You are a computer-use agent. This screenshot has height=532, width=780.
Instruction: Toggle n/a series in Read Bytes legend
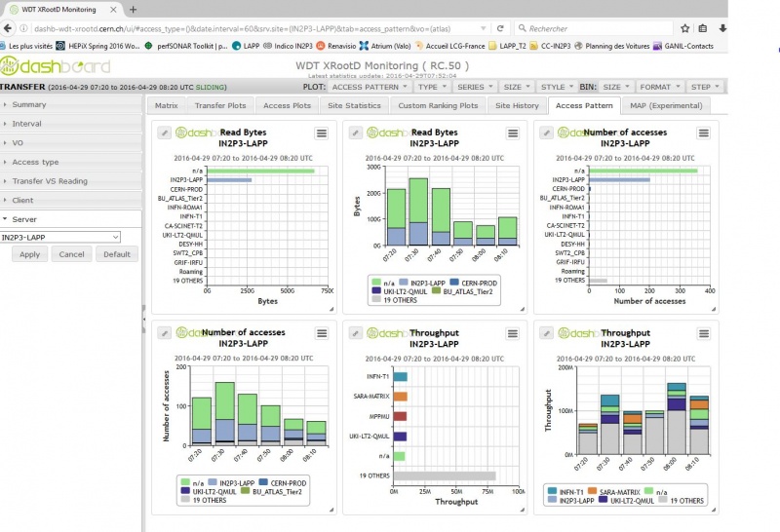383,283
